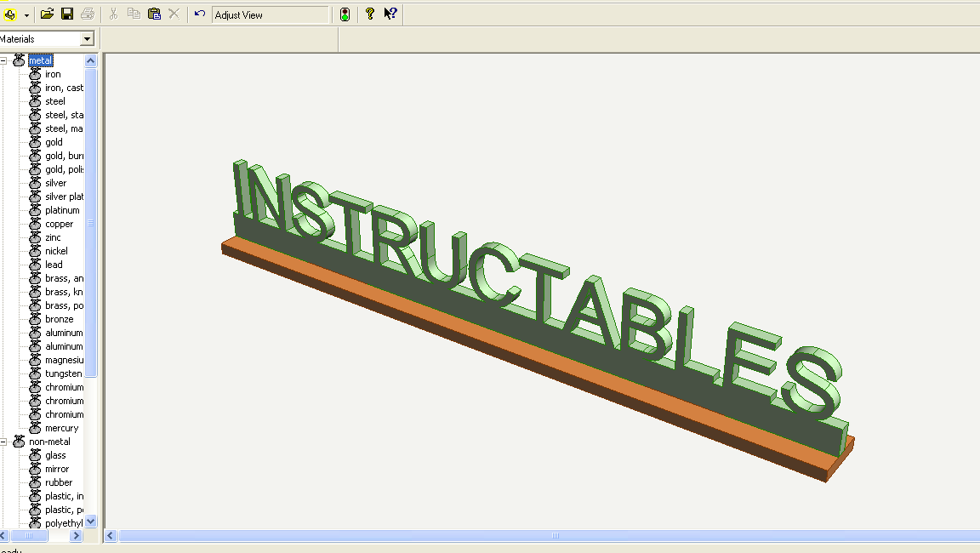
Task: Collapse the metal tree group
Action: (3, 60)
